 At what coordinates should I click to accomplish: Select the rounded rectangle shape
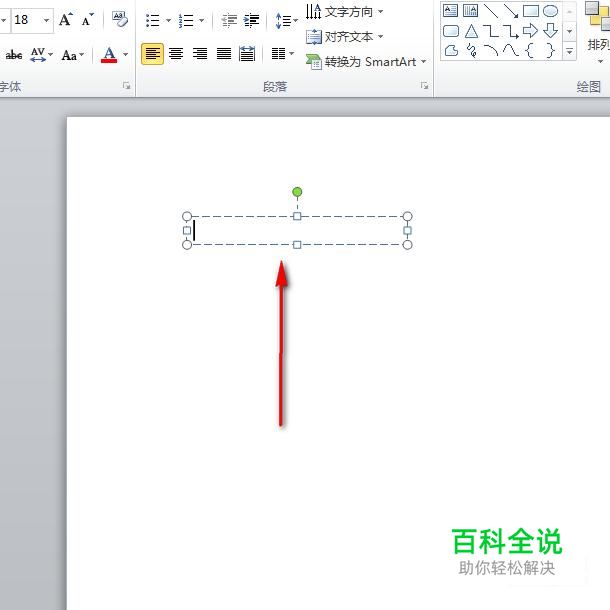point(450,31)
